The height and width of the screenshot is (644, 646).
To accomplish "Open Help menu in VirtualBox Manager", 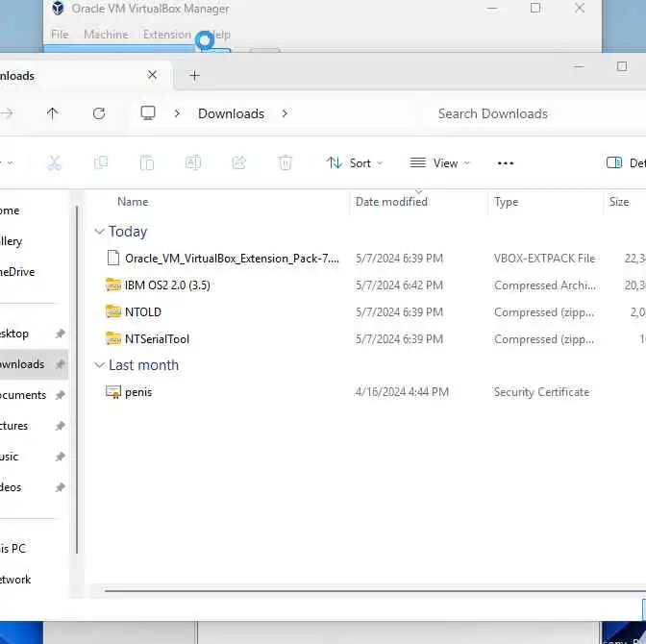I will pos(220,35).
